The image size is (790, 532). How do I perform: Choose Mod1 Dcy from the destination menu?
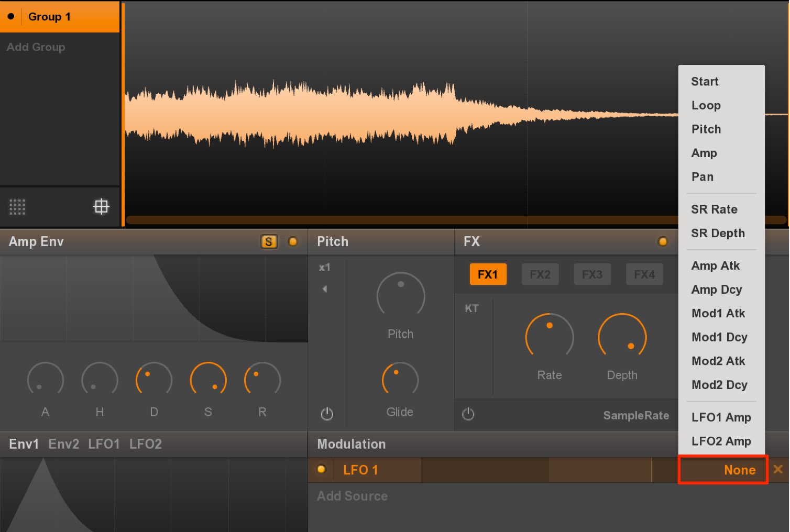721,337
